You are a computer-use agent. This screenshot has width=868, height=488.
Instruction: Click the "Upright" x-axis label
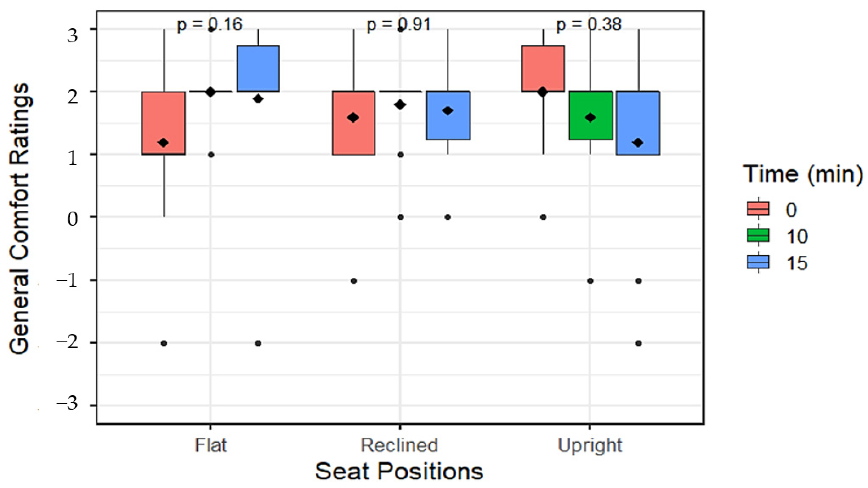[x=590, y=445]
